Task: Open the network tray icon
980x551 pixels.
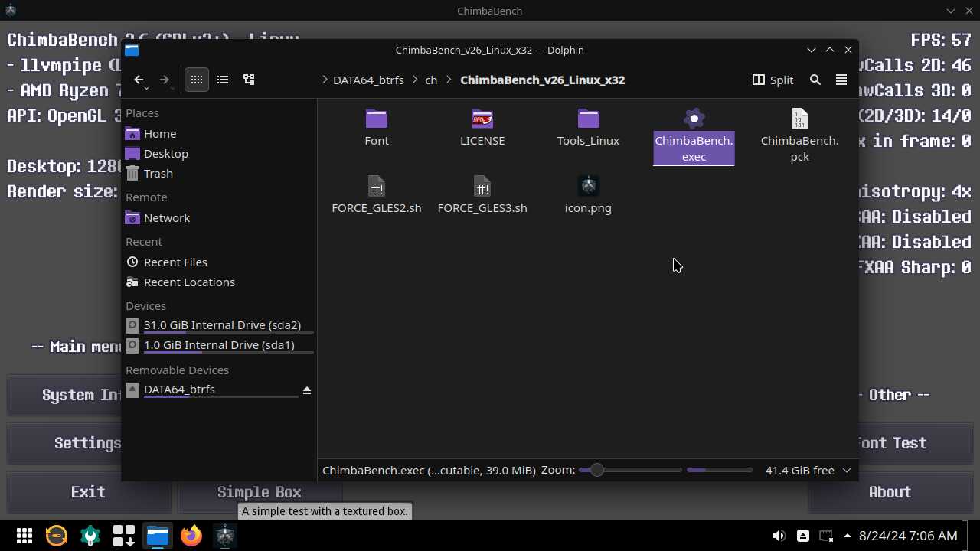Action: [826, 536]
